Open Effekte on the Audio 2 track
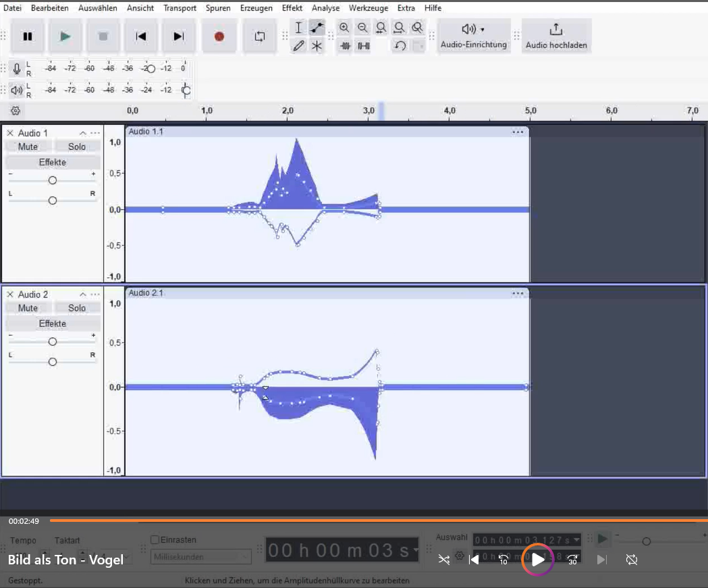This screenshot has width=708, height=588. coord(52,323)
